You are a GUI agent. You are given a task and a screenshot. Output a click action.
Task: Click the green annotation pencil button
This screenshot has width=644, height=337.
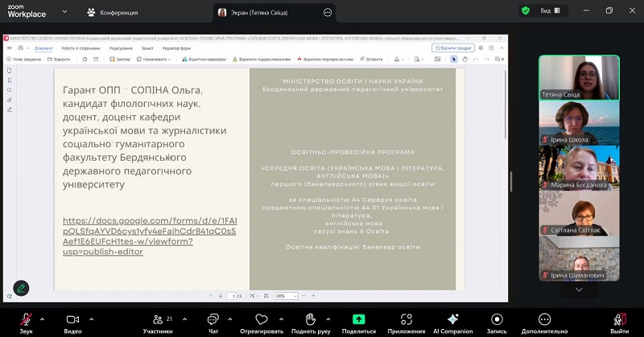click(x=22, y=287)
